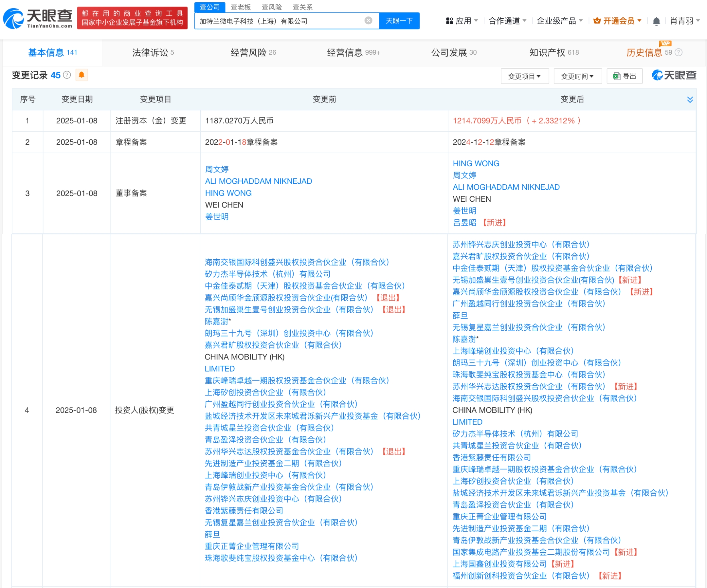707x588 pixels.
Task: Open the 经营风险 tab
Action: pos(253,52)
